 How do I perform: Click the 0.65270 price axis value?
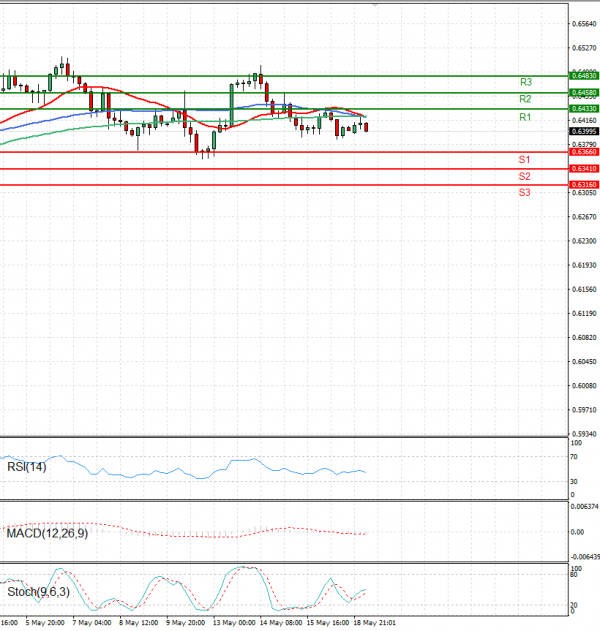click(x=584, y=48)
